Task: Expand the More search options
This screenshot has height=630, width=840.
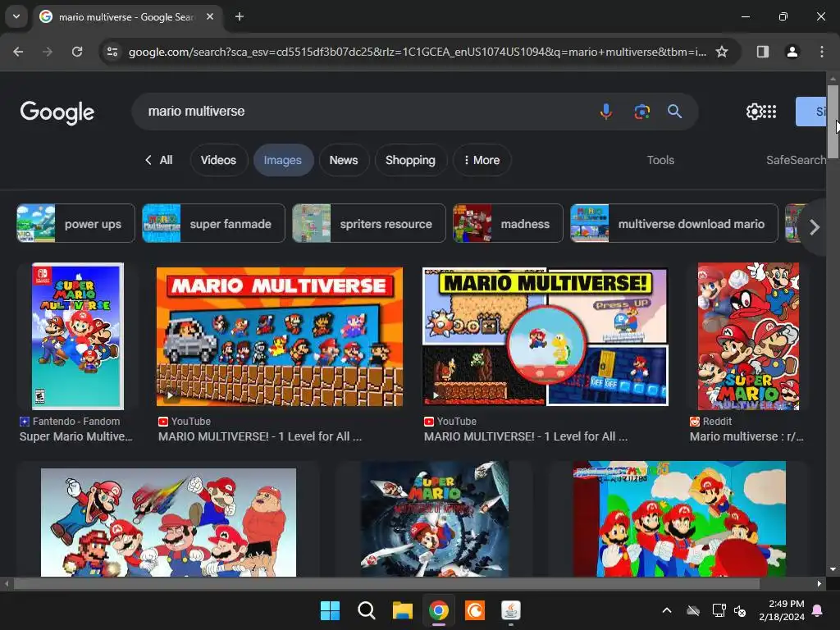Action: pyautogui.click(x=482, y=160)
